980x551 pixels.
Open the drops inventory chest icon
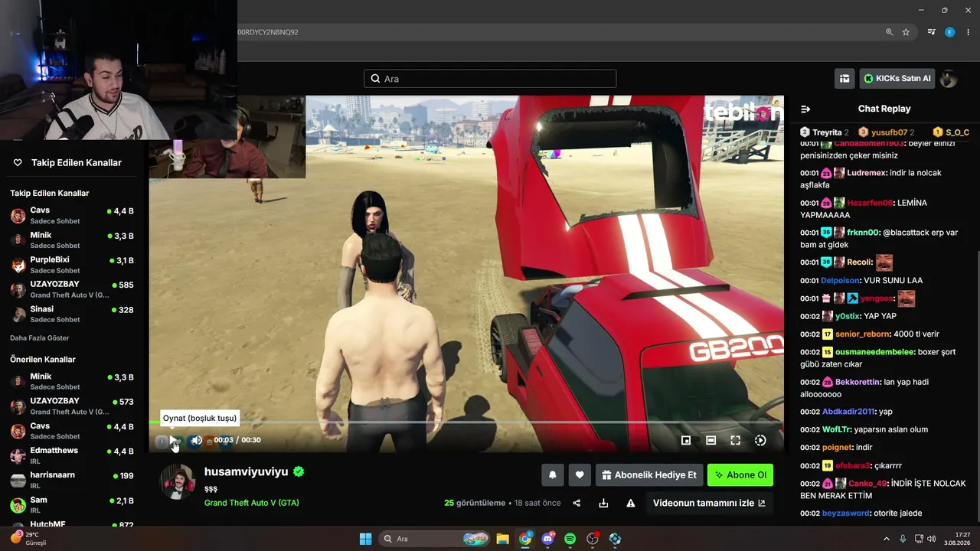(x=844, y=79)
